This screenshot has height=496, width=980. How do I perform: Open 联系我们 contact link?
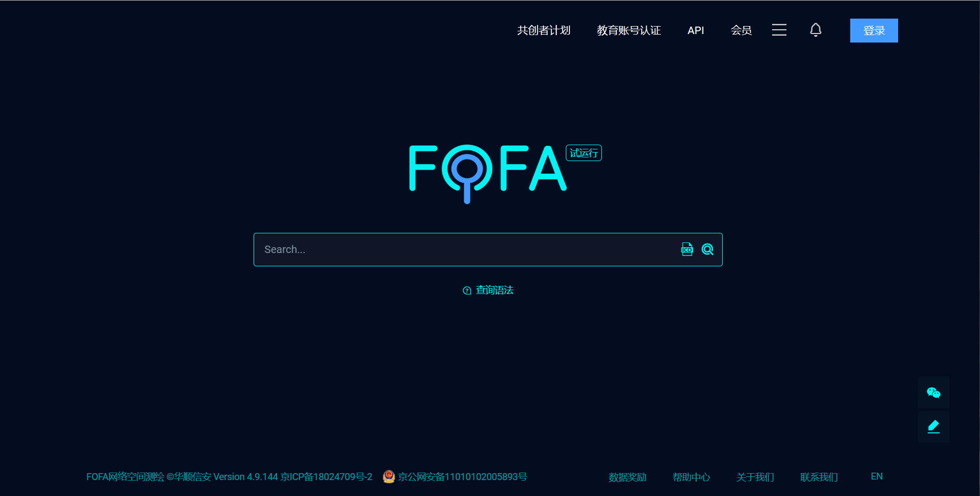819,477
